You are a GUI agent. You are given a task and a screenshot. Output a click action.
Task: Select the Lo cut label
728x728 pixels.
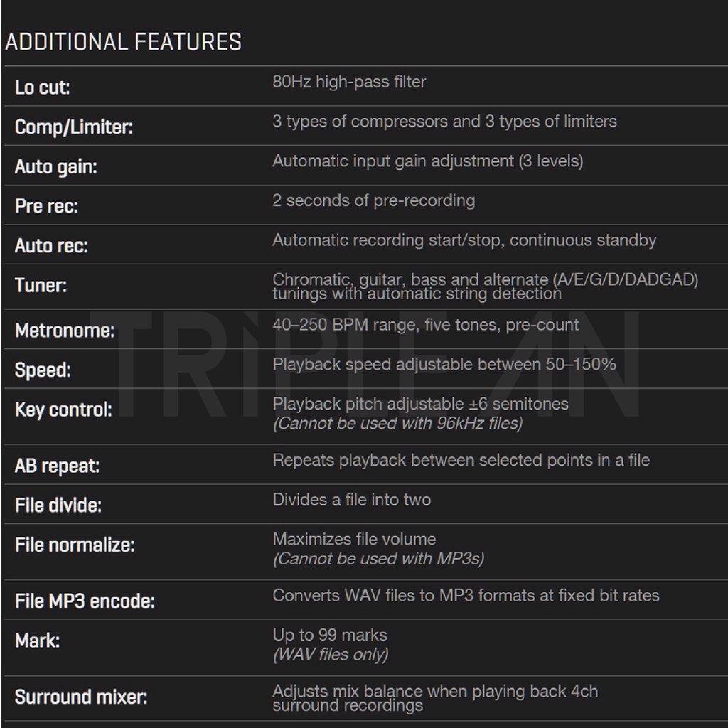click(x=42, y=87)
